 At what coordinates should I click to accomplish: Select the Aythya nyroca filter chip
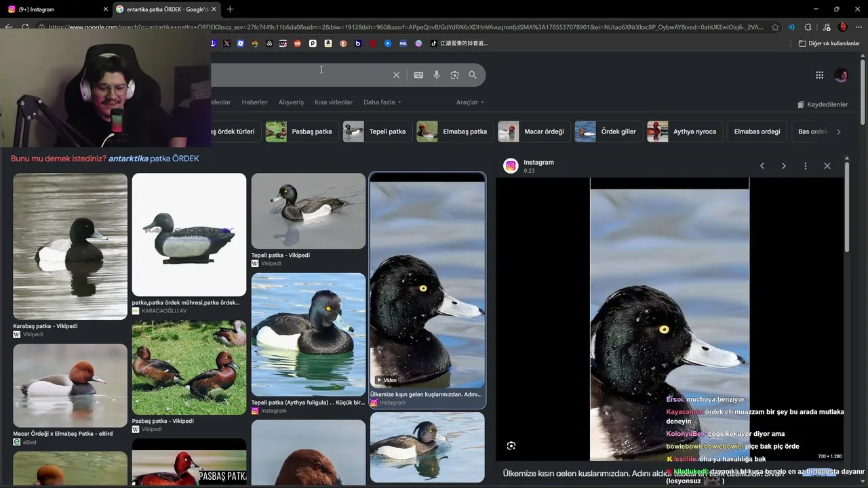tap(684, 131)
